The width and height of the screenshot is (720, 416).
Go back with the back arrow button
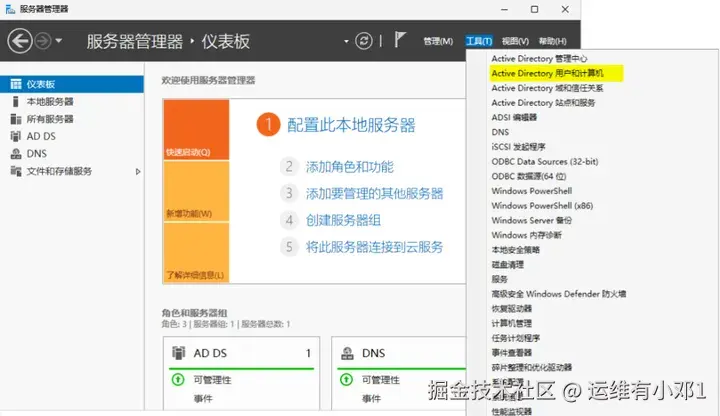point(20,41)
